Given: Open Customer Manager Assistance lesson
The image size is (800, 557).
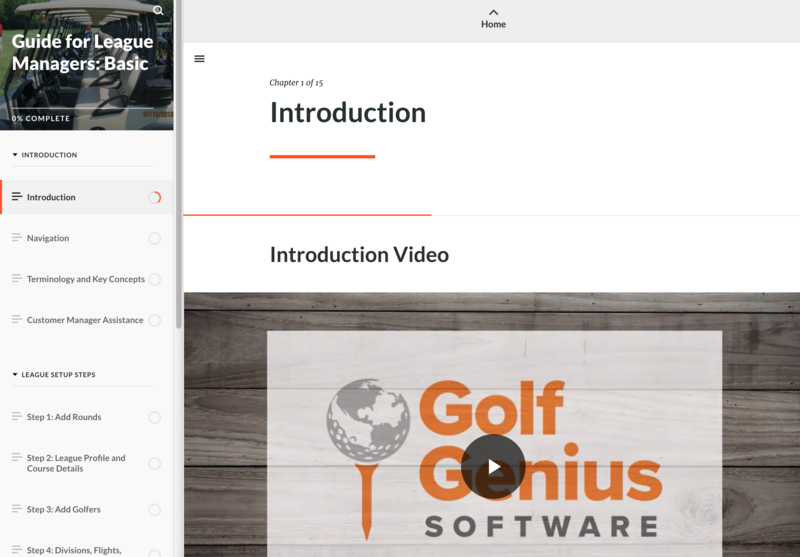Looking at the screenshot, I should pyautogui.click(x=87, y=320).
